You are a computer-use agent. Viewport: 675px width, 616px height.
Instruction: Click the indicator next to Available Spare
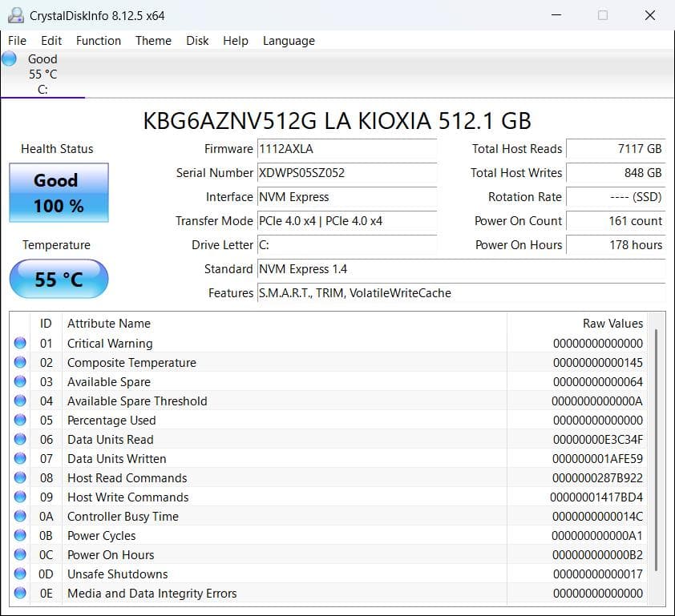[20, 381]
